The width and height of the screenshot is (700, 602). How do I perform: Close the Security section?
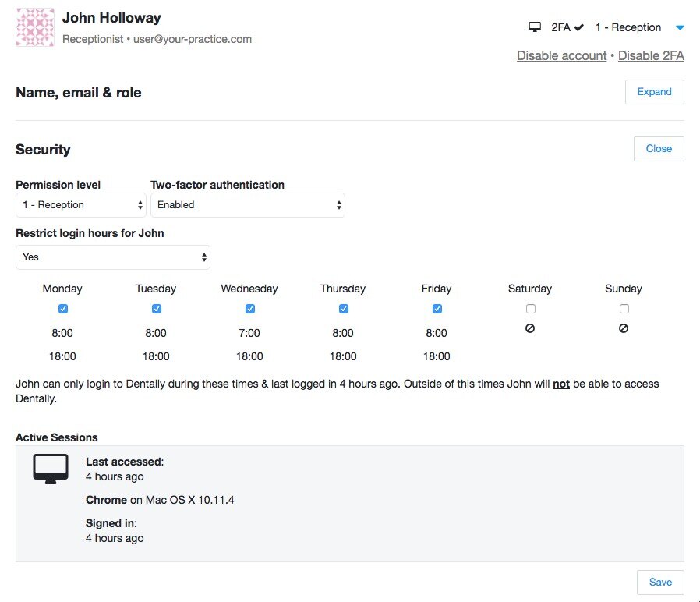[658, 149]
